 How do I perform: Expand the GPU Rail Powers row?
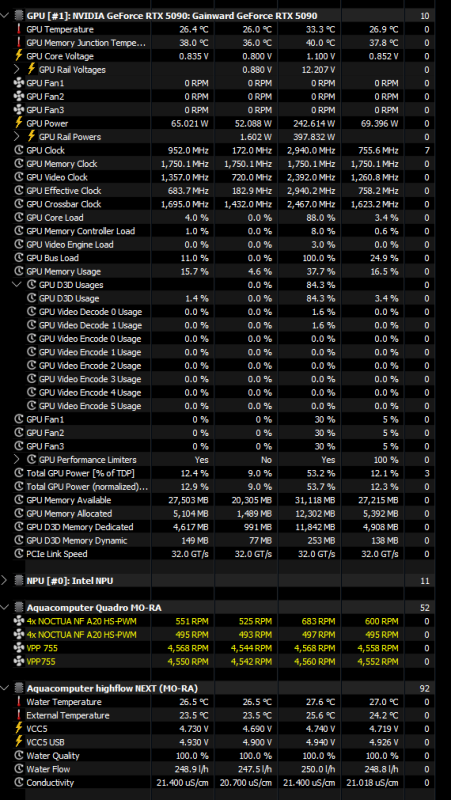coord(17,137)
